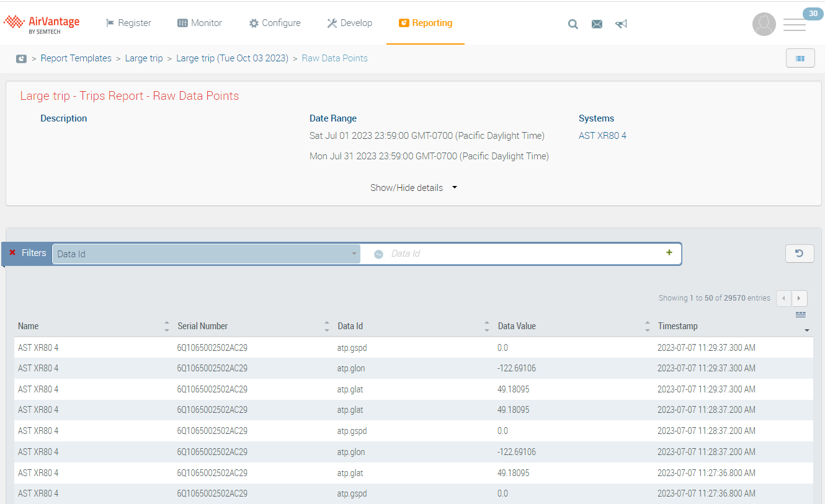Open the user profile avatar
825x504 pixels.
[x=764, y=24]
